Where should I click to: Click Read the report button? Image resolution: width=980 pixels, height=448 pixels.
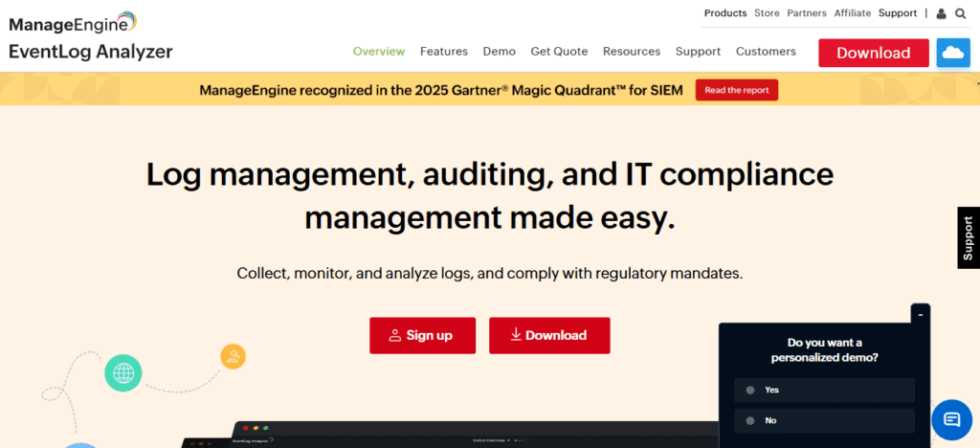pyautogui.click(x=737, y=90)
